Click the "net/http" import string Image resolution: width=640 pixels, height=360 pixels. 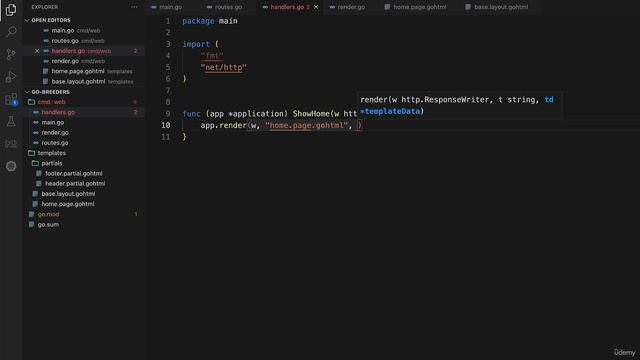224,67
